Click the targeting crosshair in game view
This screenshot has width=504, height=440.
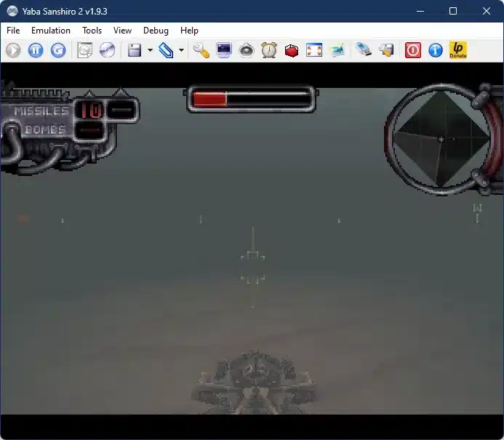pos(253,268)
